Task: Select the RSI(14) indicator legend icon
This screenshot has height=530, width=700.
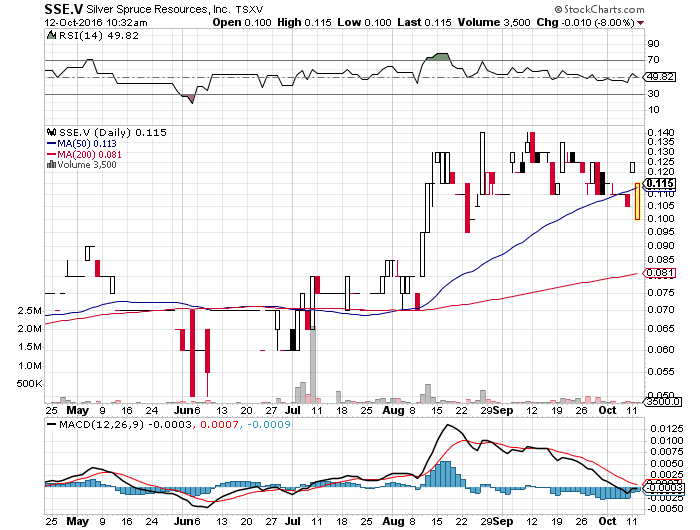Action: 51,35
